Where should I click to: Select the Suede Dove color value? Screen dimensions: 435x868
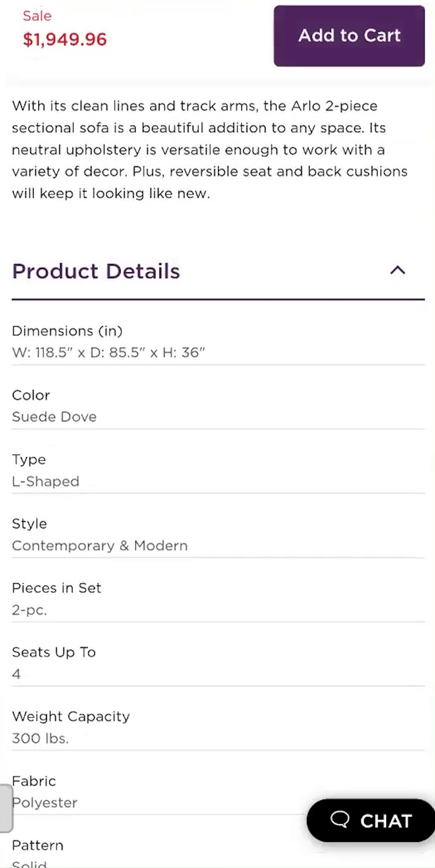[54, 417]
